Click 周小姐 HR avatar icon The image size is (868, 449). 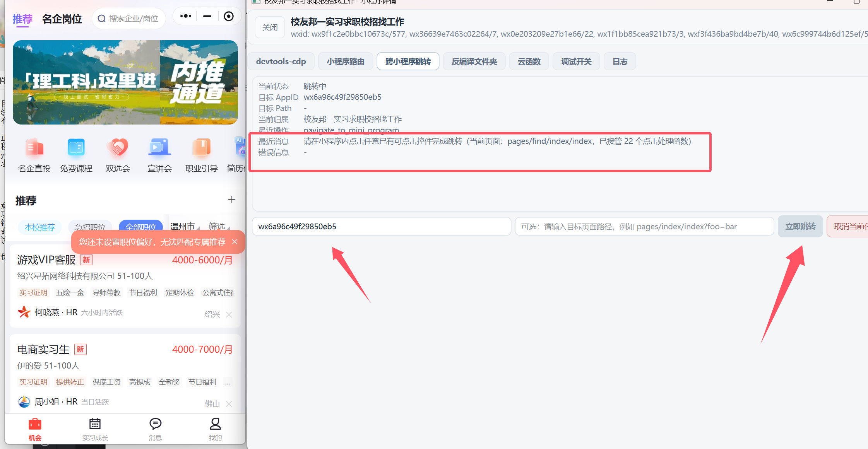(24, 401)
